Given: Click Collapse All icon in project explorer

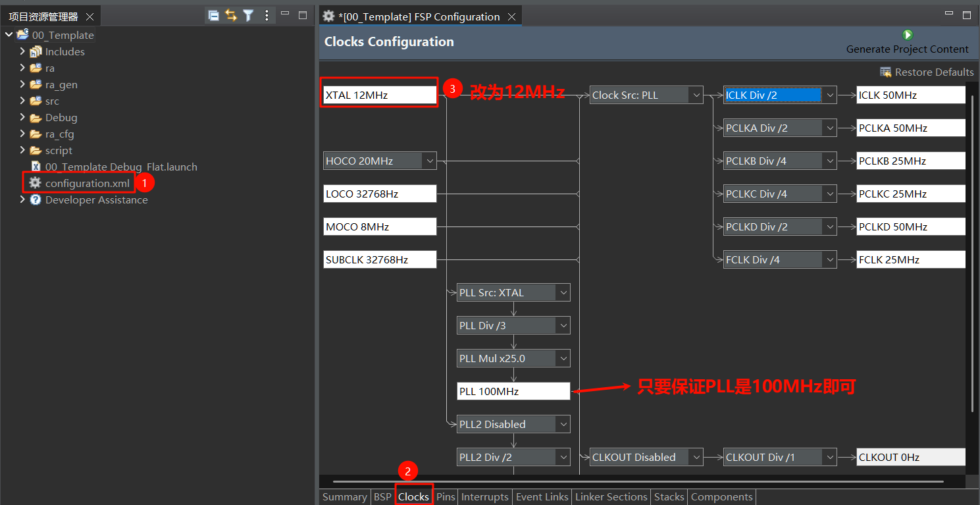Looking at the screenshot, I should pyautogui.click(x=213, y=16).
